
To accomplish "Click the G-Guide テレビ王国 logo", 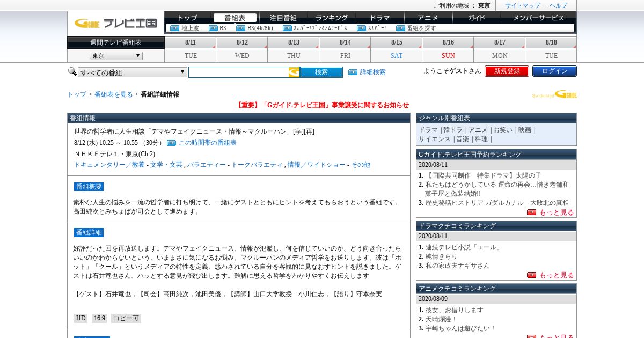I will click(x=115, y=23).
